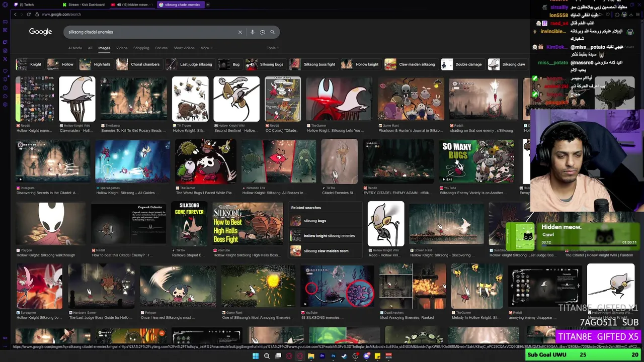Open related search silksong bugs
This screenshot has width=644, height=362.
point(326,221)
